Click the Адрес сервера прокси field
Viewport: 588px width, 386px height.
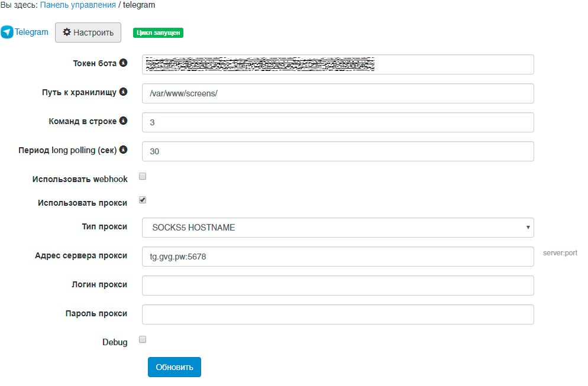click(337, 257)
